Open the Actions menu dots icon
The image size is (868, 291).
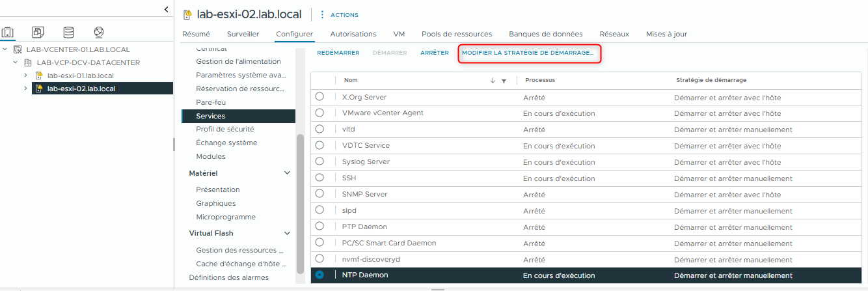(x=321, y=14)
